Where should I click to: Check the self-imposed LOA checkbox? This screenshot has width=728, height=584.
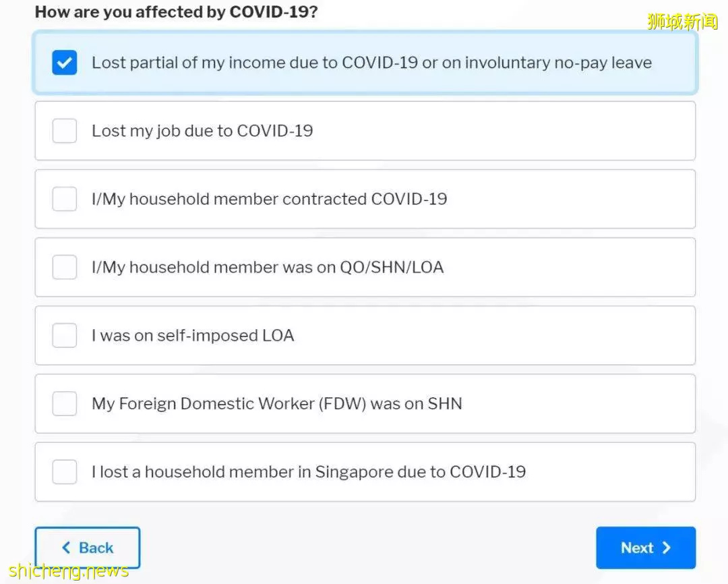click(65, 335)
